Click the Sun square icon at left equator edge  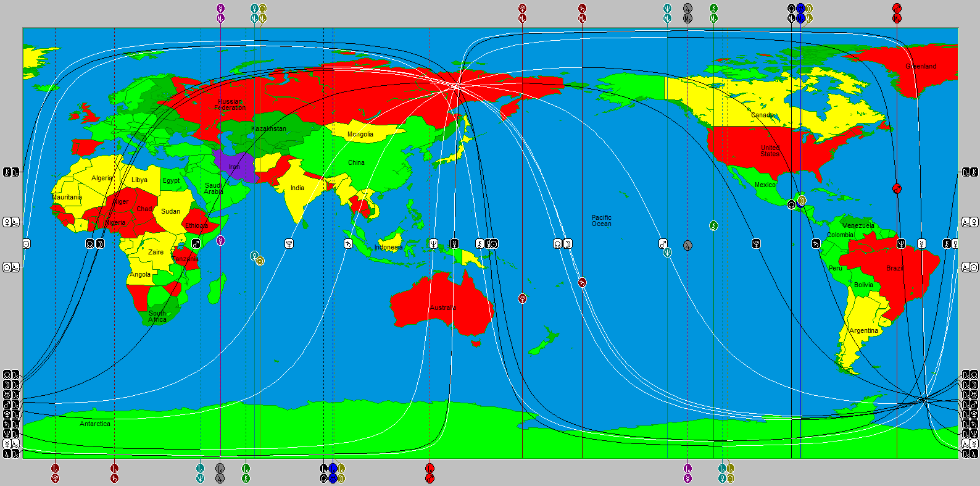click(26, 244)
